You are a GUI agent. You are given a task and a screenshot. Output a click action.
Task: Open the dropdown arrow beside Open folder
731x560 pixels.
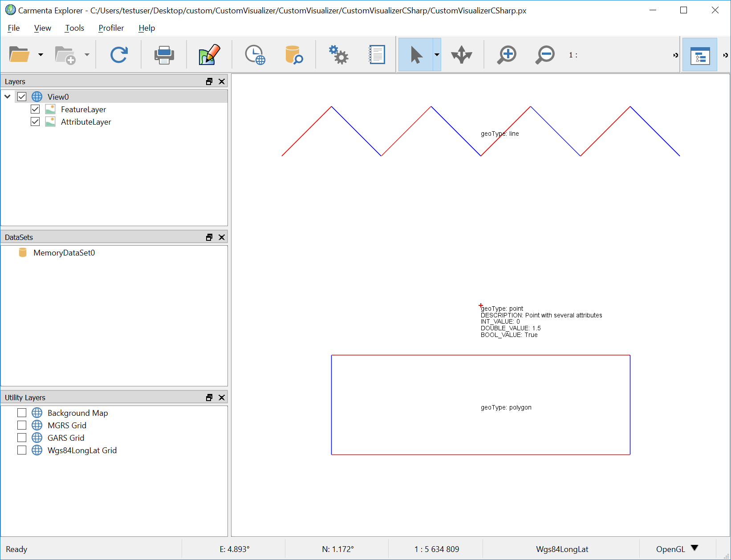pyautogui.click(x=41, y=55)
